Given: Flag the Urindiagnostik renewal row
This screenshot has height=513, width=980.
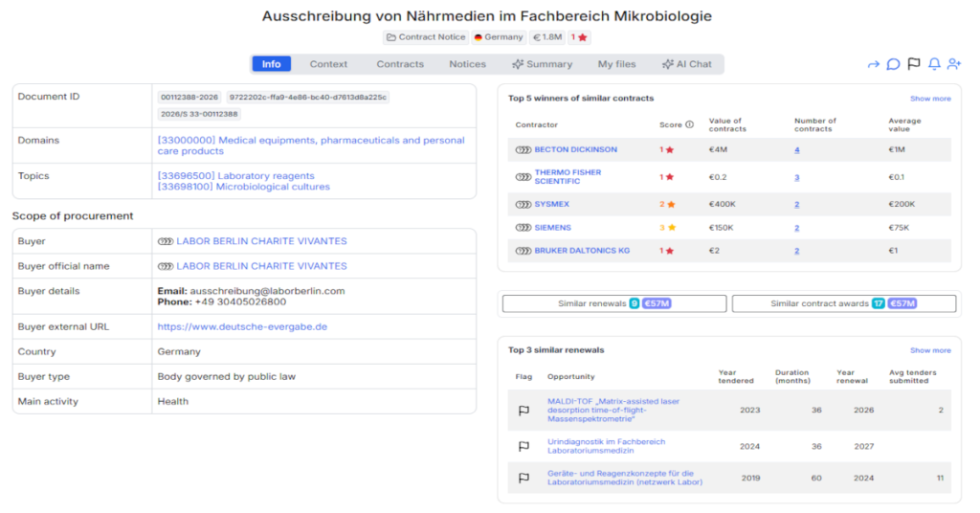Looking at the screenshot, I should tap(523, 446).
